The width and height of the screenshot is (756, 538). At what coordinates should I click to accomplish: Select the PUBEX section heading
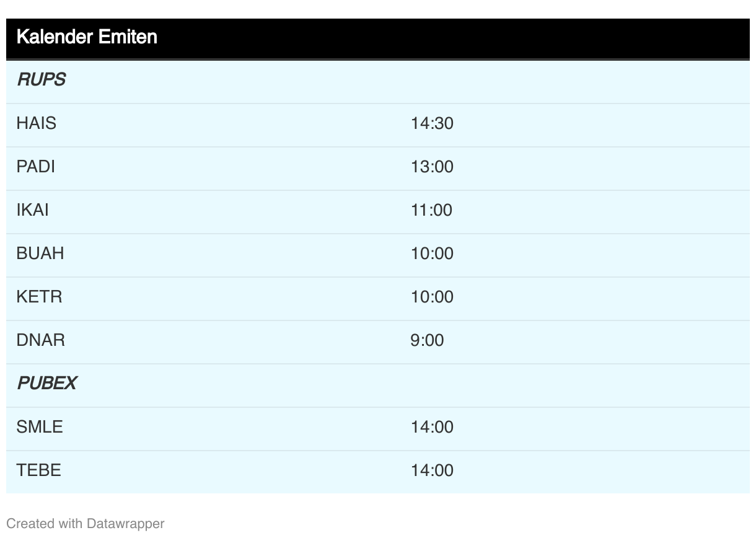pos(46,384)
